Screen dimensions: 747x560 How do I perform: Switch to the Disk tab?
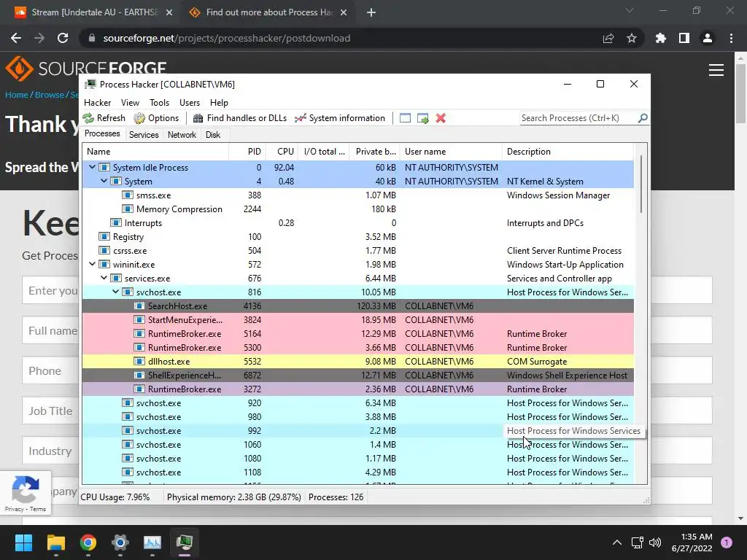tap(213, 135)
